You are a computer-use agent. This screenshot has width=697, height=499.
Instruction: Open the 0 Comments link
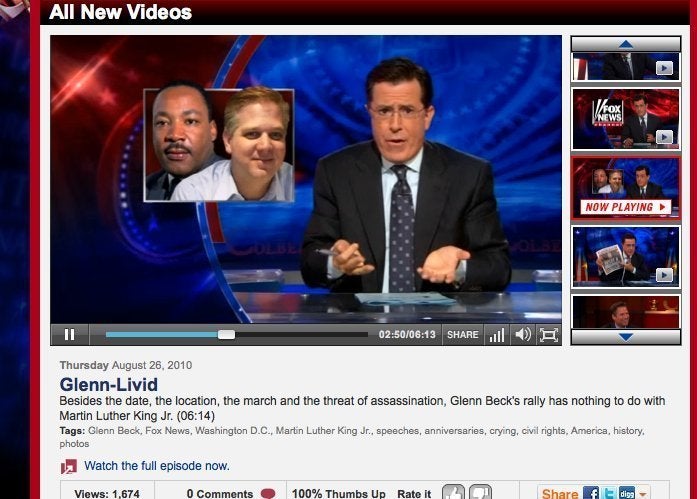[x=220, y=494]
